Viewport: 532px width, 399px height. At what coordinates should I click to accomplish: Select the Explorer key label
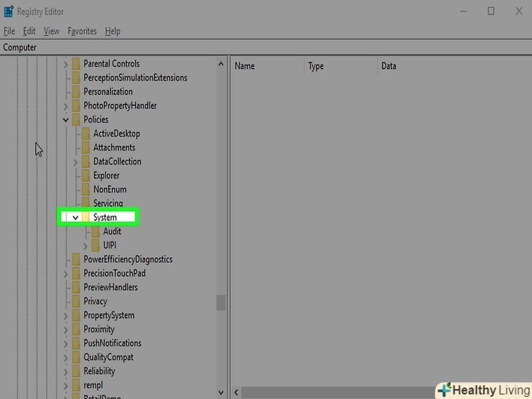coord(106,175)
